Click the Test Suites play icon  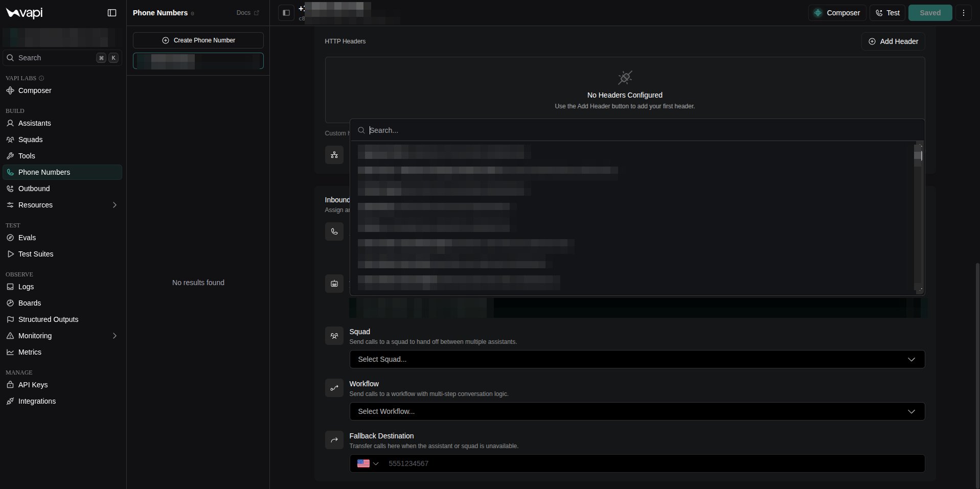click(10, 254)
